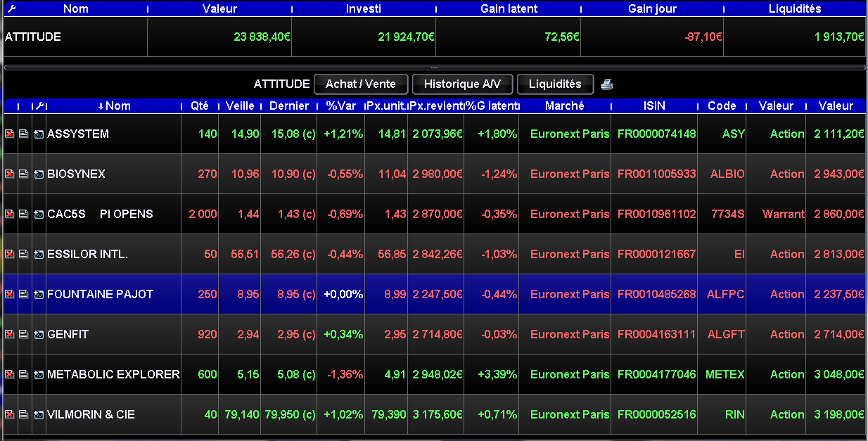The width and height of the screenshot is (868, 441).
Task: Open the chart icon for ESSILOR INTL.
Action: pyautogui.click(x=38, y=254)
